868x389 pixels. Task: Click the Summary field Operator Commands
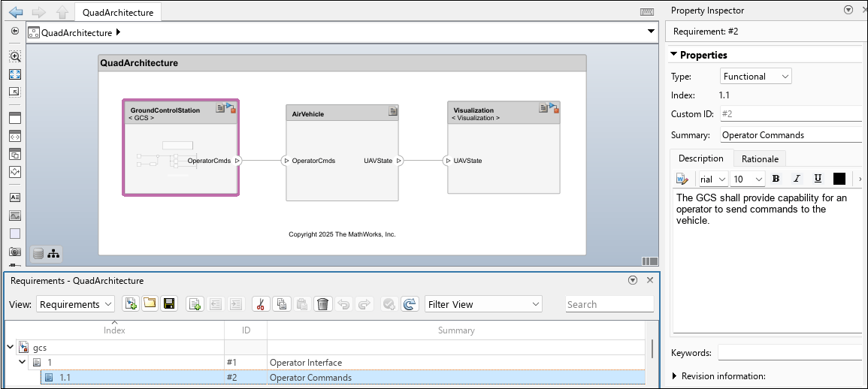click(x=793, y=135)
